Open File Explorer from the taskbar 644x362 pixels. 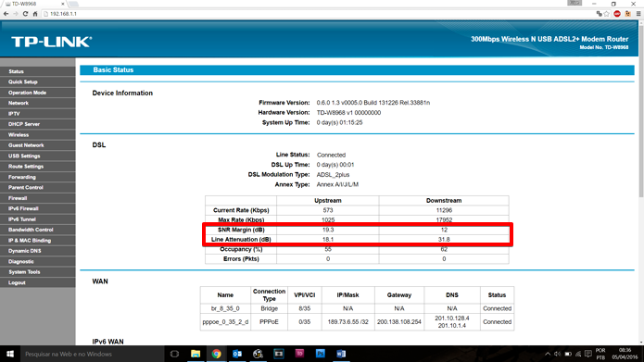[196, 354]
